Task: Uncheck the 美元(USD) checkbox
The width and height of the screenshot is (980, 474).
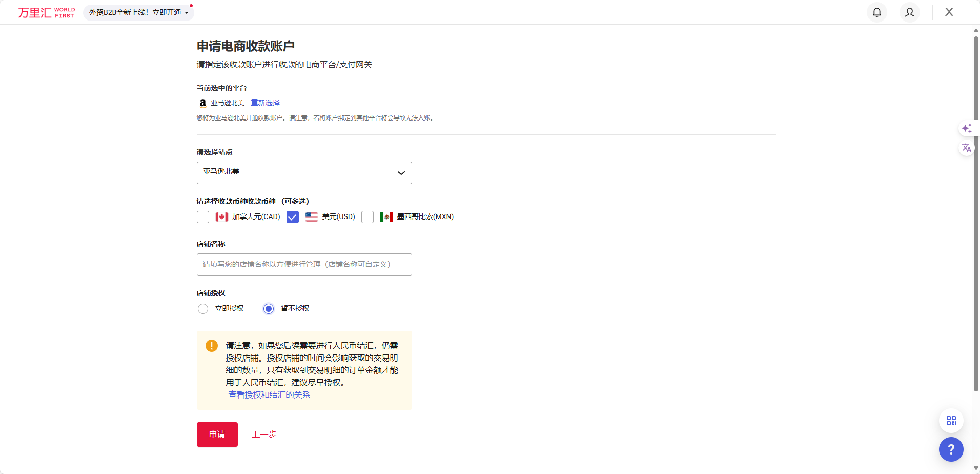Action: [x=293, y=217]
